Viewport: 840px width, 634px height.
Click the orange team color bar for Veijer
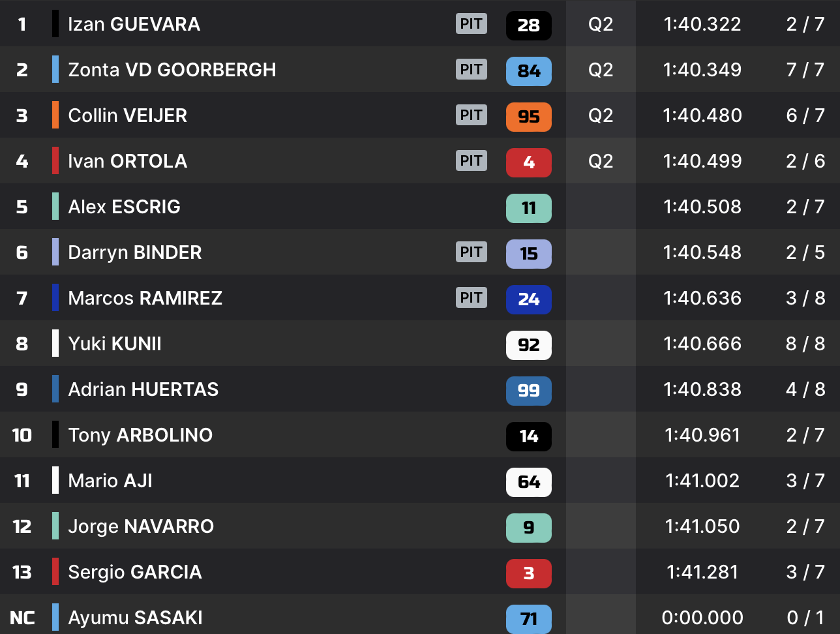[x=55, y=115]
